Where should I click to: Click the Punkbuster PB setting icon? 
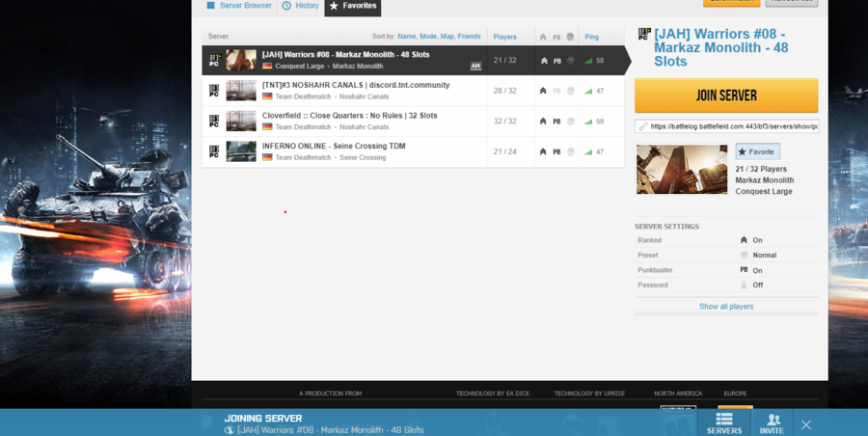pos(744,270)
